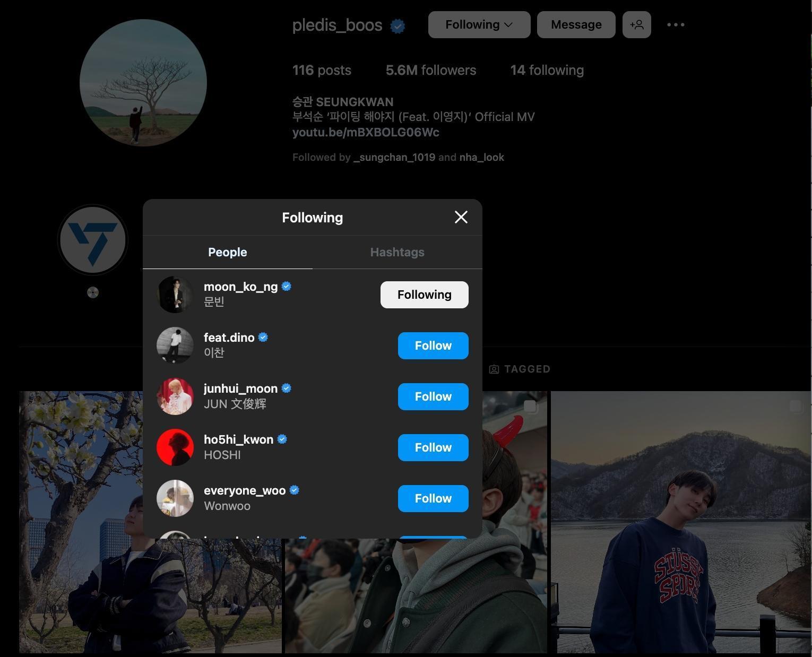Click the small disc icon under highlight

click(93, 292)
